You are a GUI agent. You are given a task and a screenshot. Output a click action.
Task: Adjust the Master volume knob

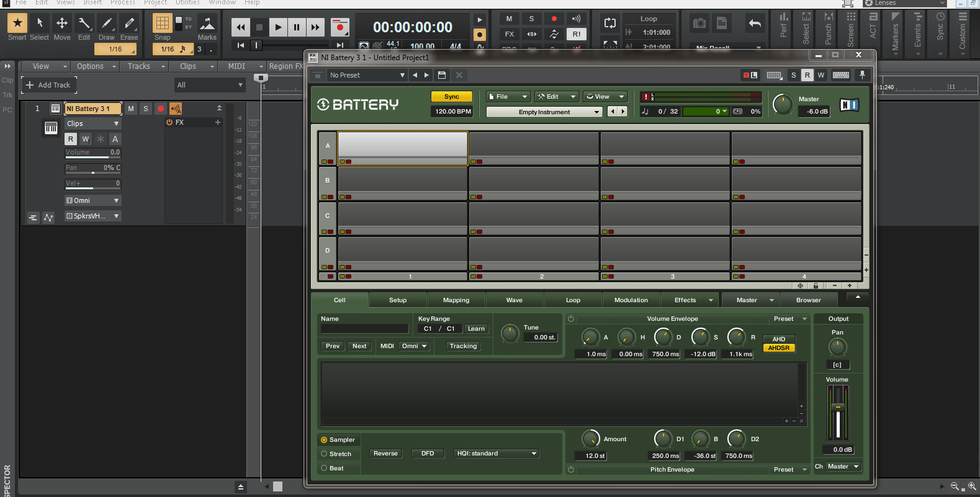pyautogui.click(x=783, y=104)
